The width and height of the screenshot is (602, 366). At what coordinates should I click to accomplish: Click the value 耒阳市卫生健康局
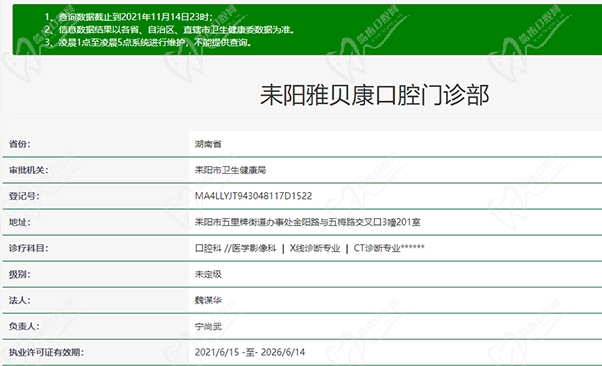point(230,170)
